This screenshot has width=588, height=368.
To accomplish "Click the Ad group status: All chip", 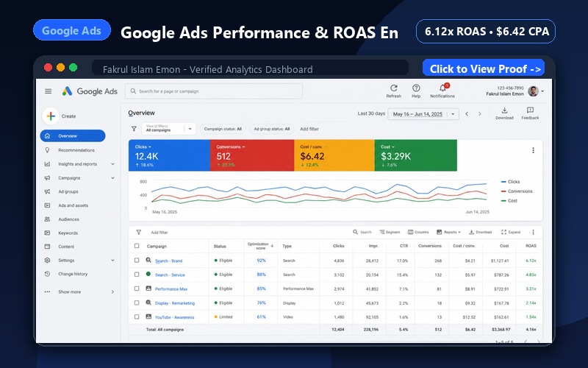I will tap(271, 129).
